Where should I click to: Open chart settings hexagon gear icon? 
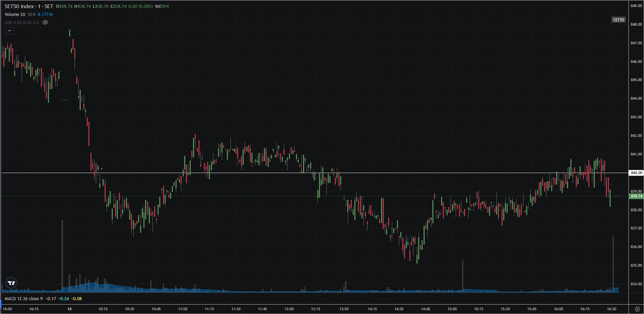click(637, 309)
